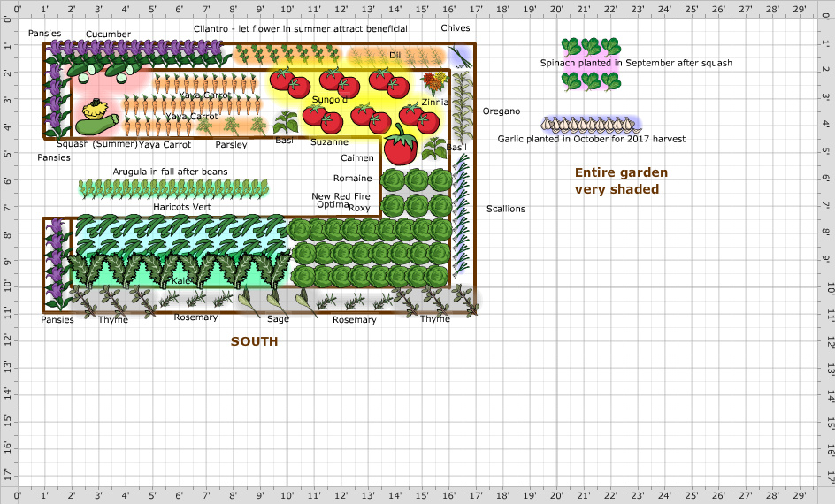Select the 'Squash (Summer)' label
Screen dimensions: 835x504
[x=97, y=144]
